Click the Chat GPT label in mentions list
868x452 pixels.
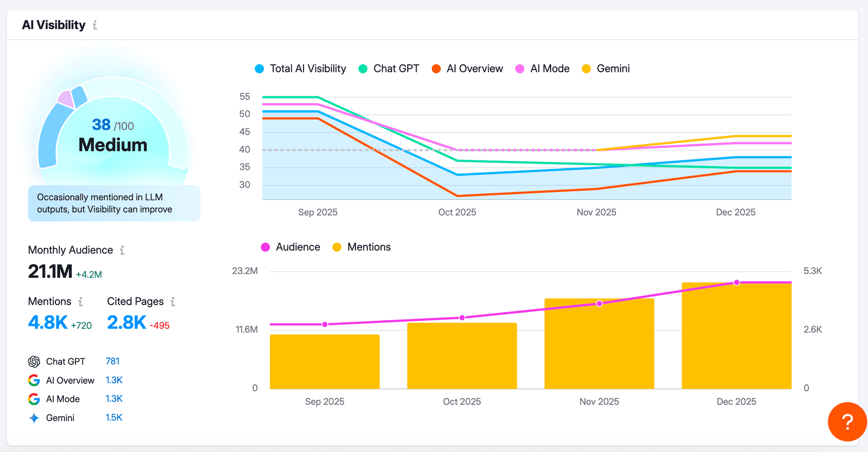coord(66,362)
